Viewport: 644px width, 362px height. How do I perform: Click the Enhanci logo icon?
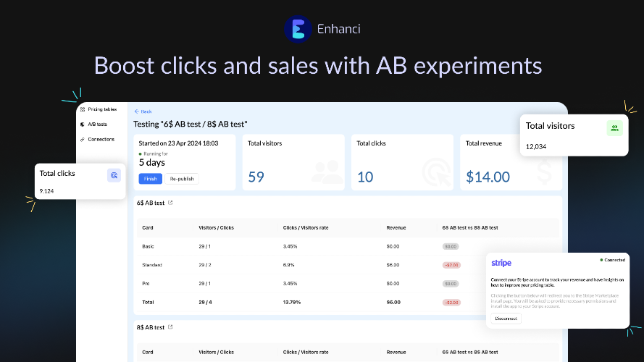pos(298,29)
